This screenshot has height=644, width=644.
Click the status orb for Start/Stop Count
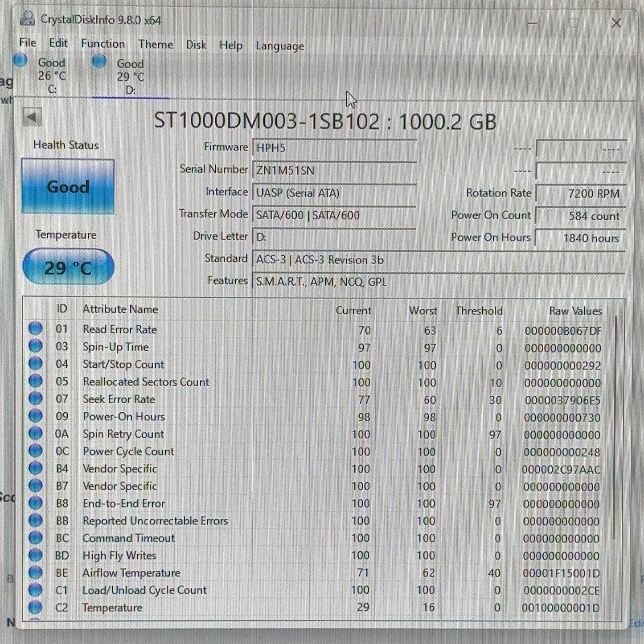click(35, 364)
